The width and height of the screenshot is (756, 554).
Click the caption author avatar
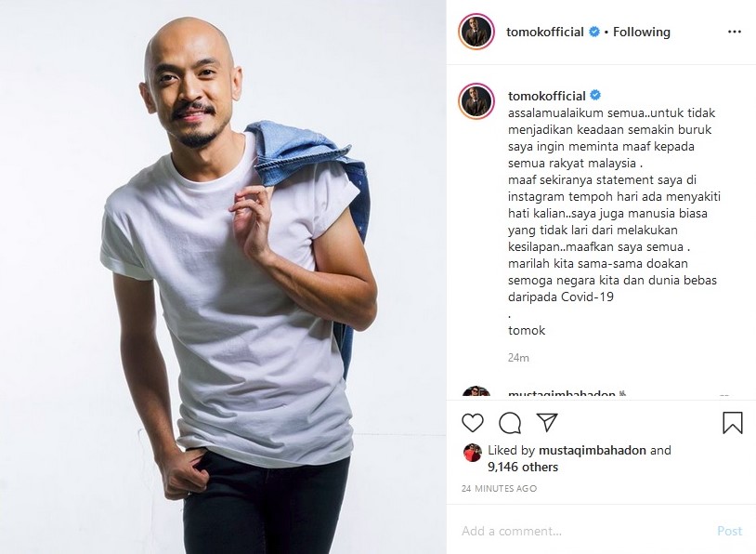(x=476, y=101)
